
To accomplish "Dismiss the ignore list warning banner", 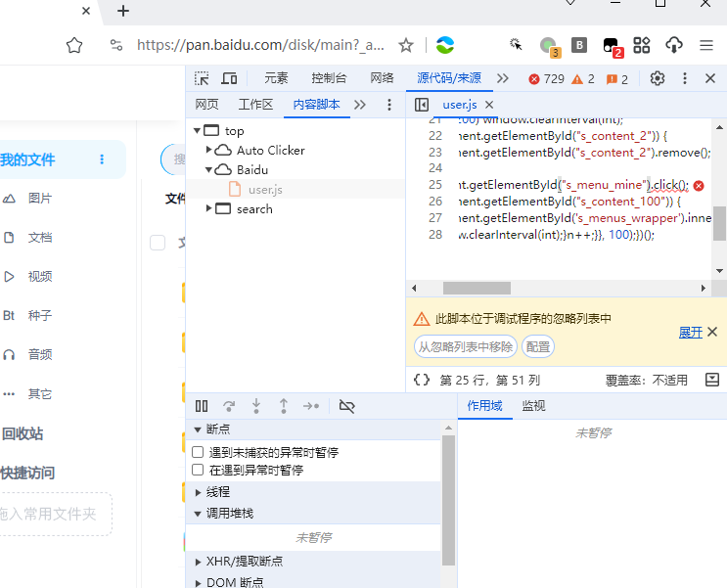I will coord(712,332).
